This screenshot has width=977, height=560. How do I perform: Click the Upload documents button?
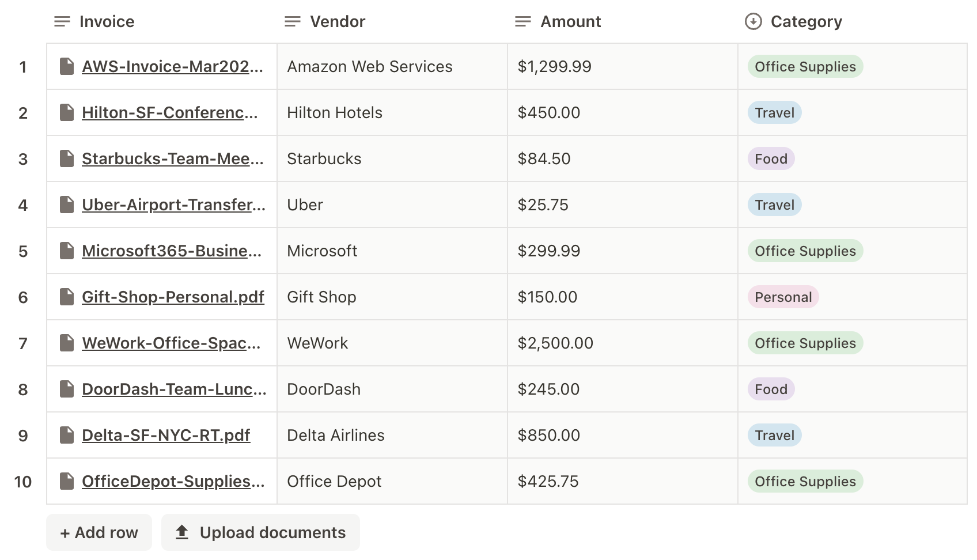click(260, 532)
